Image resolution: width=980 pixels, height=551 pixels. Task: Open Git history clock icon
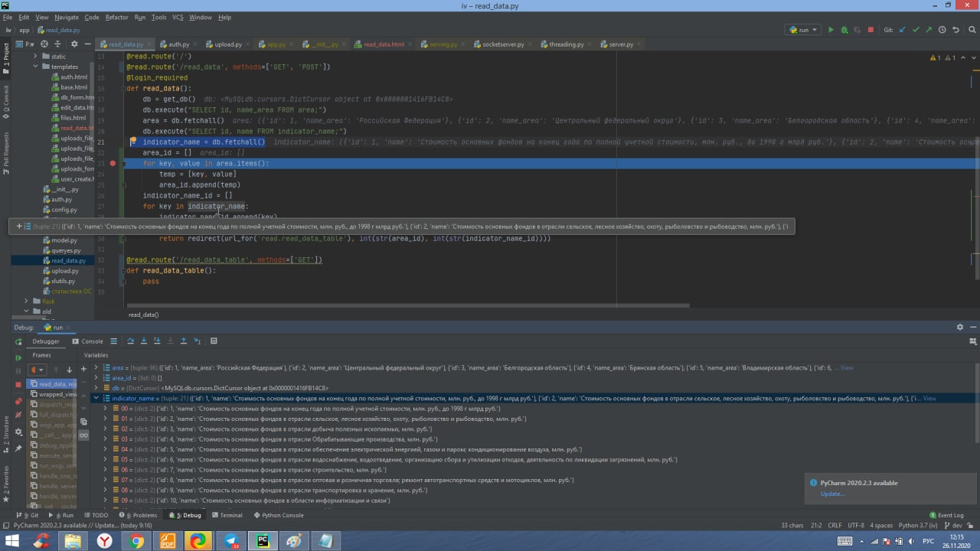[942, 30]
